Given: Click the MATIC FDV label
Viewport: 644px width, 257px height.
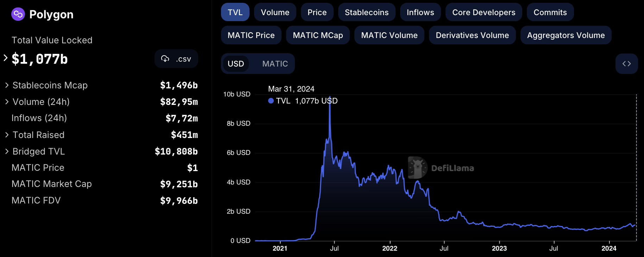Looking at the screenshot, I should click(x=36, y=200).
